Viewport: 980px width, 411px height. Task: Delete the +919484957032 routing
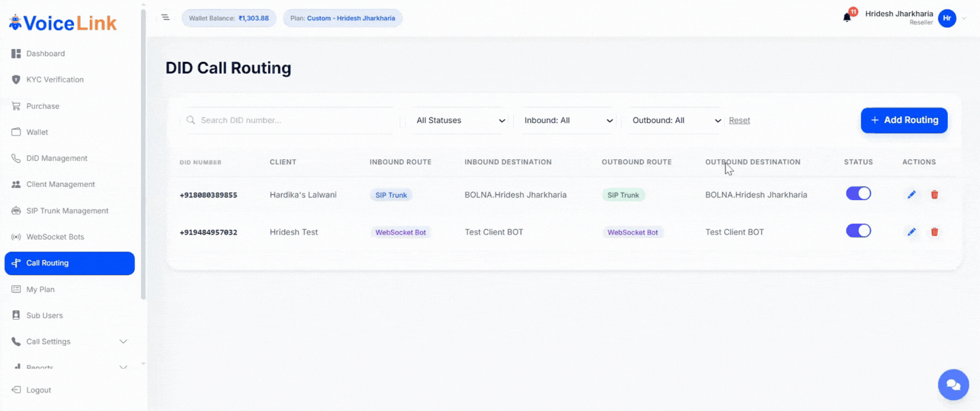pos(934,232)
